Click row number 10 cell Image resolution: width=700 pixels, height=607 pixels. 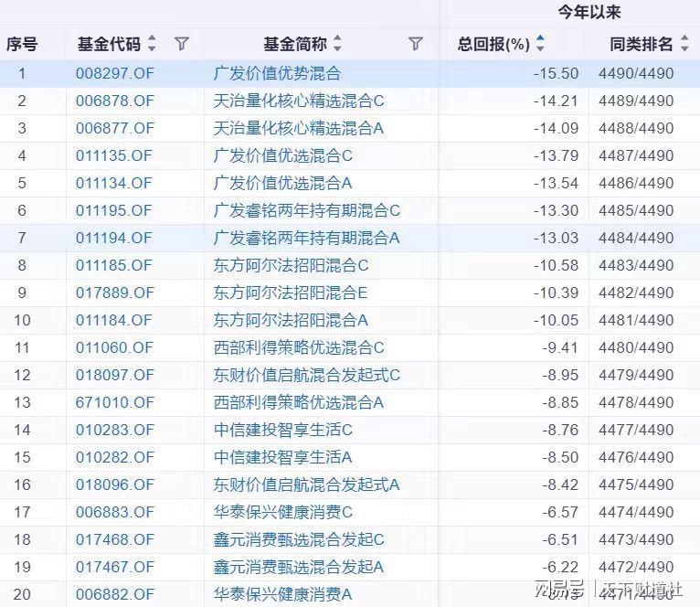point(22,320)
